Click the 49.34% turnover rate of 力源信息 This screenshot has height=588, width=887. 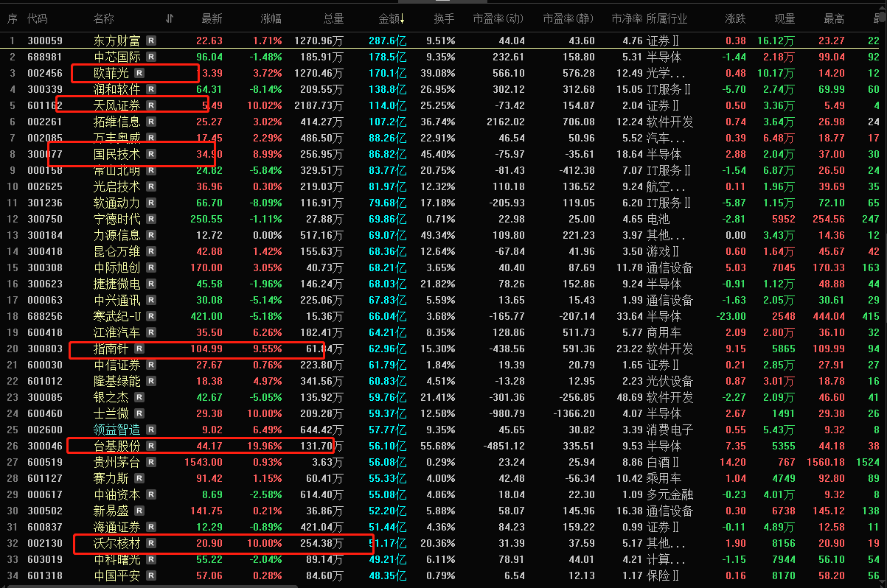pyautogui.click(x=440, y=235)
